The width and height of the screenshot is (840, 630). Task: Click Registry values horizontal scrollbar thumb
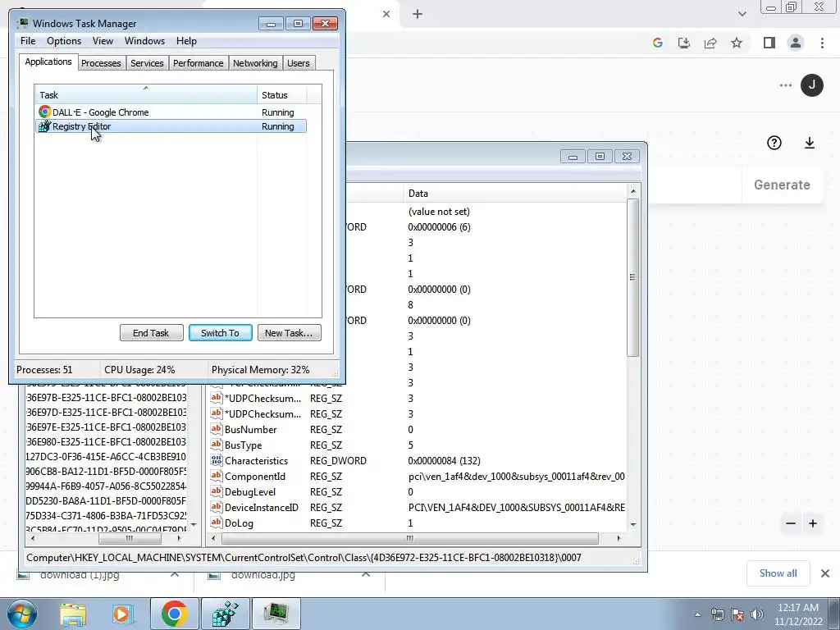409,538
